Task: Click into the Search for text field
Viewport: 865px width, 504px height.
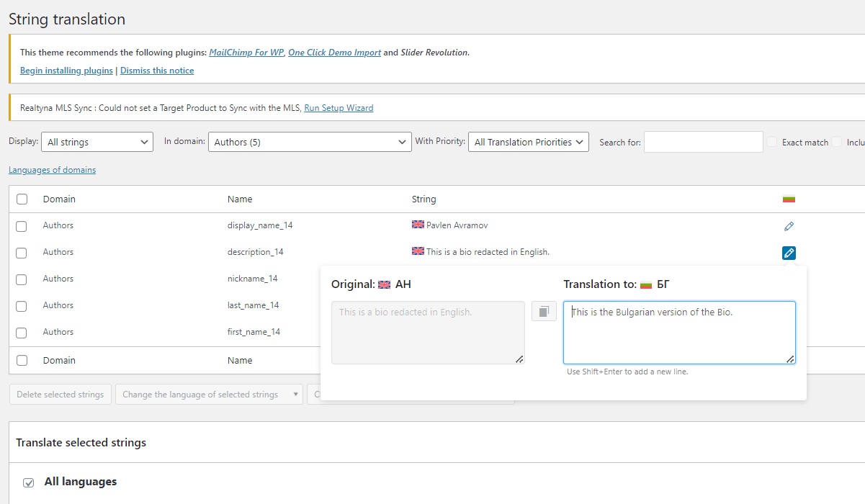Action: pyautogui.click(x=703, y=142)
